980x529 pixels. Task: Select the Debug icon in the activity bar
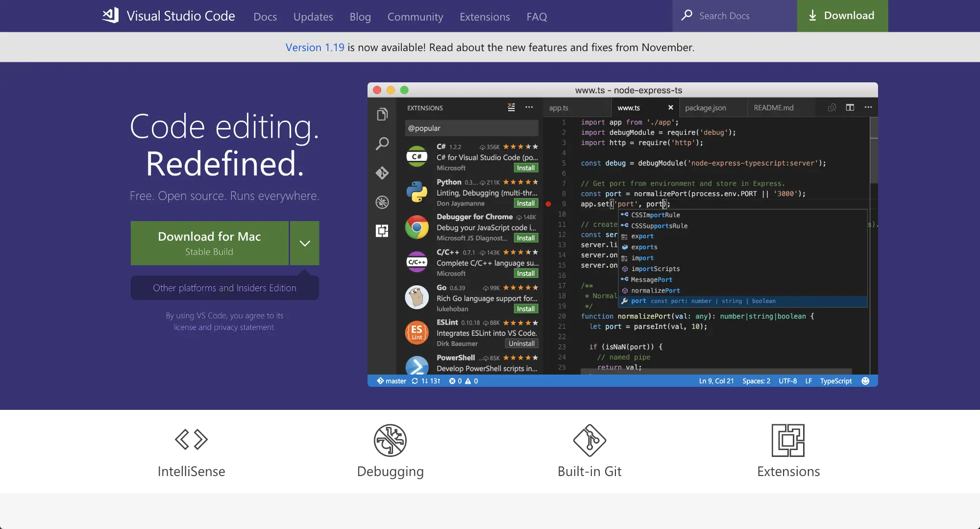(x=382, y=202)
